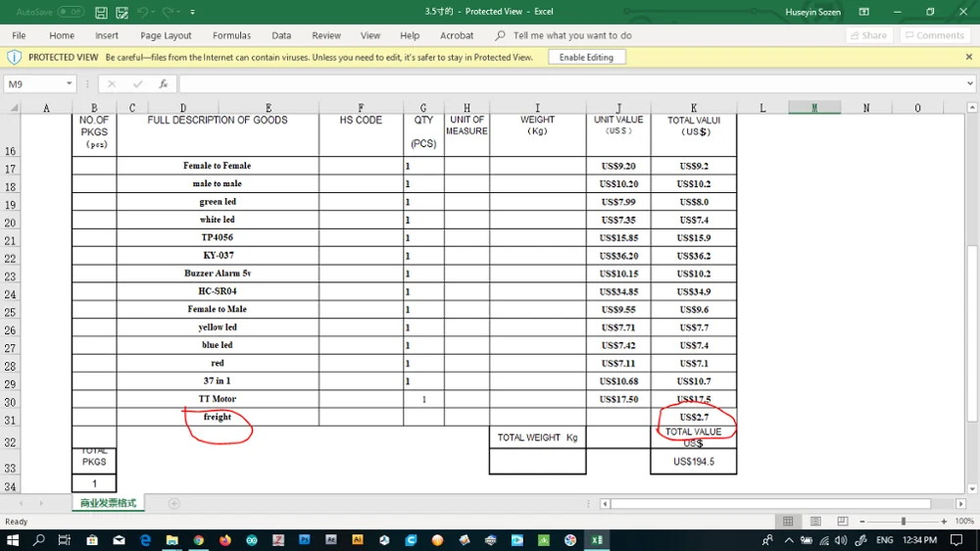Click the Redo arrow icon
The width and height of the screenshot is (980, 551).
pyautogui.click(x=167, y=12)
